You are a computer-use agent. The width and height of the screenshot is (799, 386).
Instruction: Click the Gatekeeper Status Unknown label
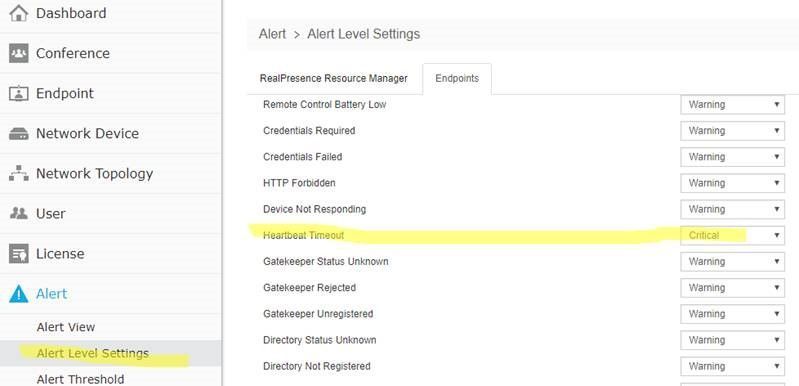[326, 262]
